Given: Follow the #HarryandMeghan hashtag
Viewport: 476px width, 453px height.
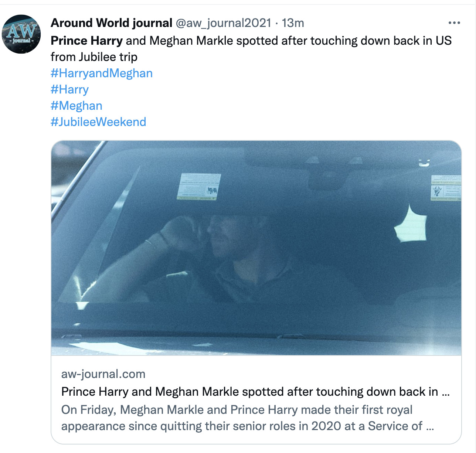Looking at the screenshot, I should point(102,73).
